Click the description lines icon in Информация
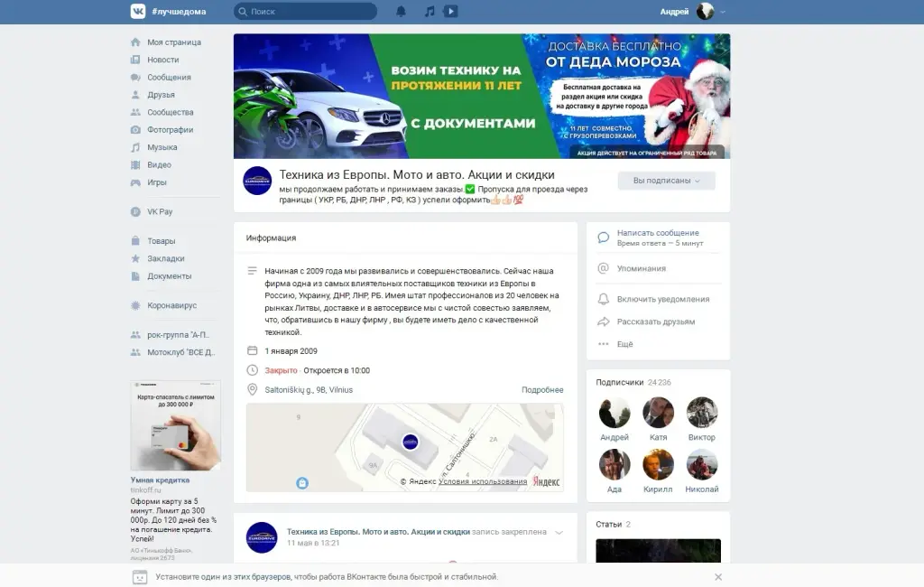 pos(253,271)
